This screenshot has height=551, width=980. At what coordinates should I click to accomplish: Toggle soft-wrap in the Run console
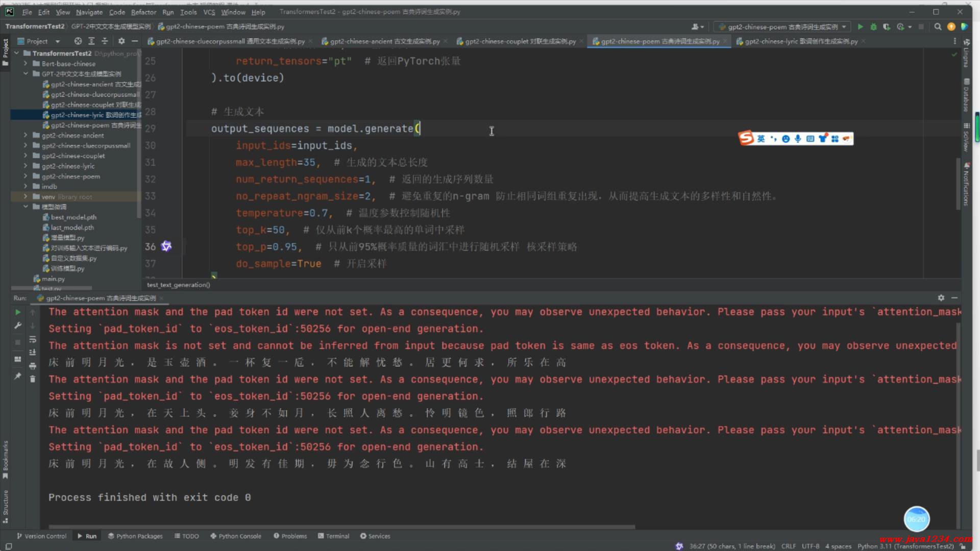(x=33, y=339)
